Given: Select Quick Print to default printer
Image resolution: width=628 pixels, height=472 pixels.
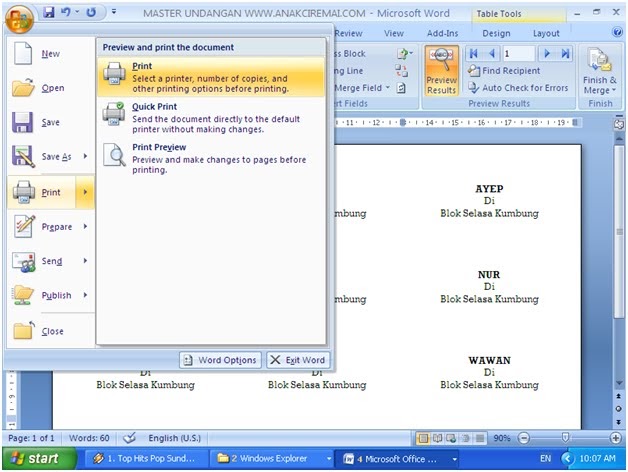Looking at the screenshot, I should 211,118.
